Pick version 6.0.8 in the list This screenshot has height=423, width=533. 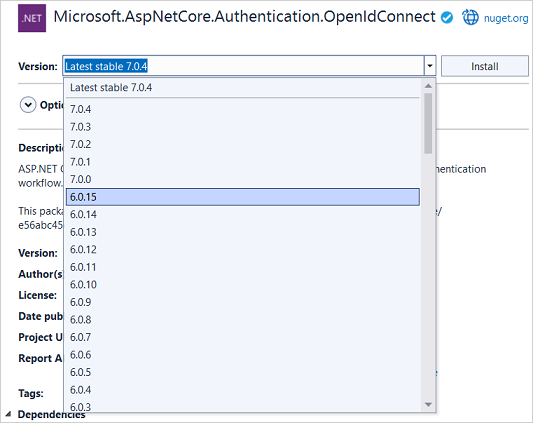pos(243,320)
